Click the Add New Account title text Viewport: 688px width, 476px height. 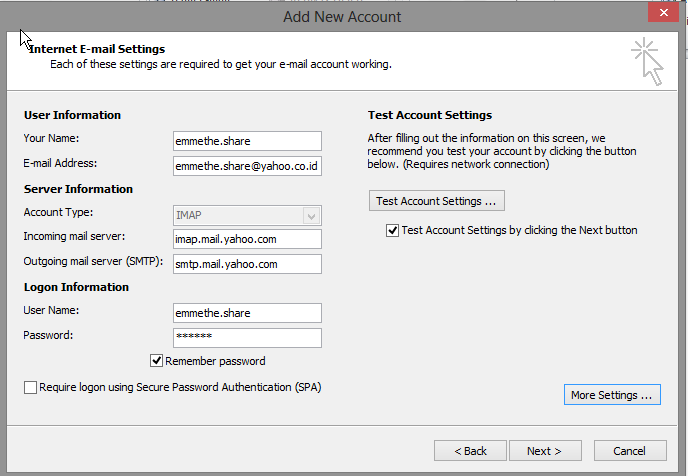click(342, 17)
